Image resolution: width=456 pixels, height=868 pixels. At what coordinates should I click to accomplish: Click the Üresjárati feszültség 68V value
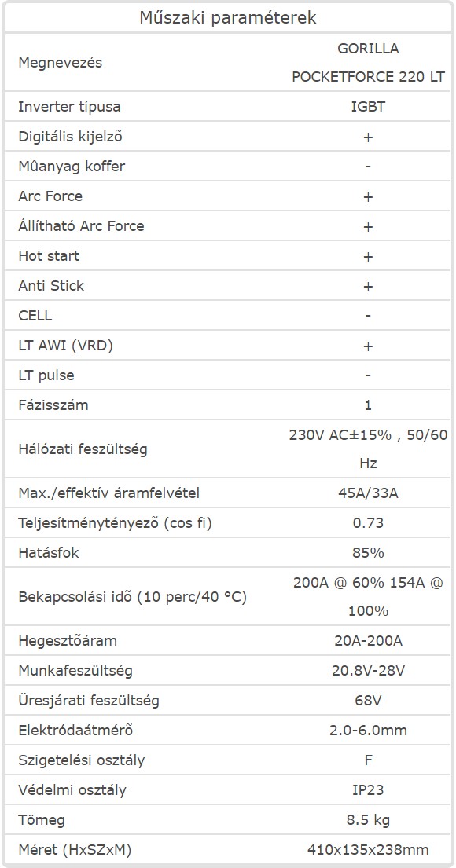click(x=368, y=701)
